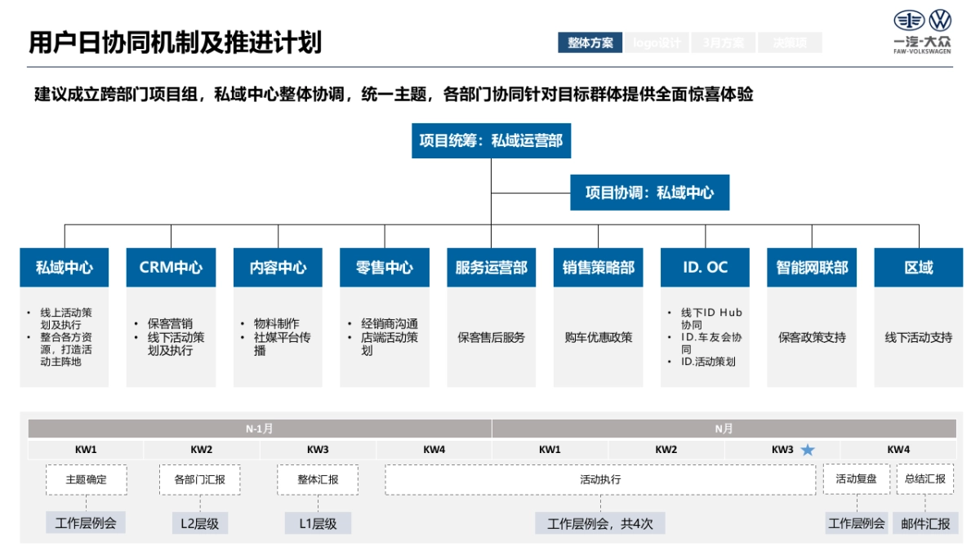Click the blue star next to KW3
This screenshot has width=980, height=551.
806,447
